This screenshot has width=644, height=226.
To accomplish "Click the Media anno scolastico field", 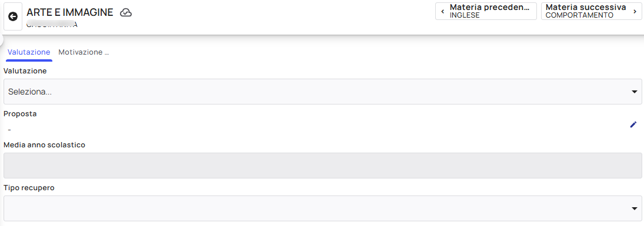I will pyautogui.click(x=322, y=166).
